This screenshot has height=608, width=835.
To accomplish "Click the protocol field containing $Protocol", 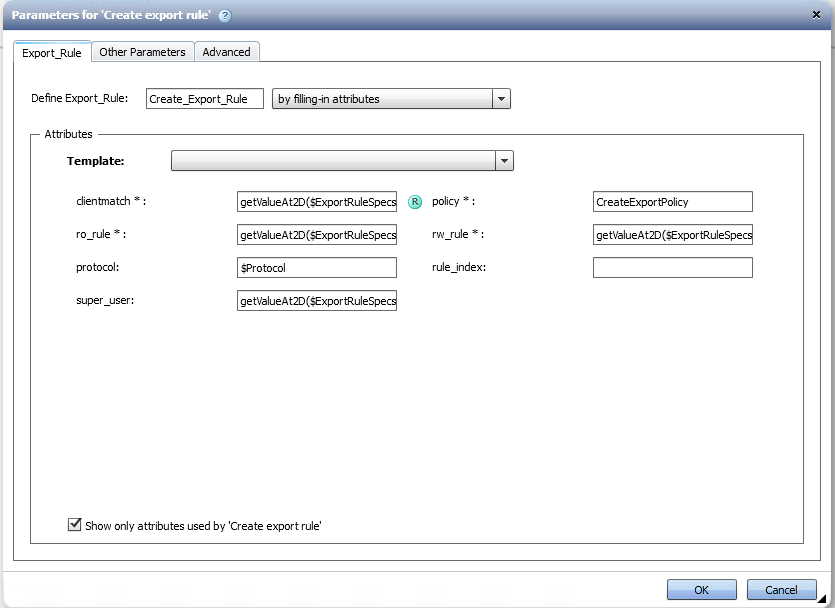I will (x=316, y=267).
